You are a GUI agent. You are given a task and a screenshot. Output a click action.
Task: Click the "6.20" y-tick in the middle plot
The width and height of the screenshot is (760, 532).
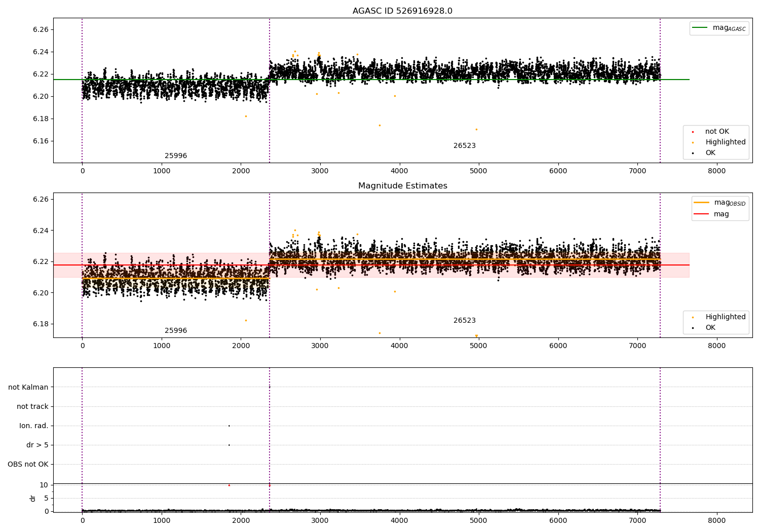[x=41, y=293]
